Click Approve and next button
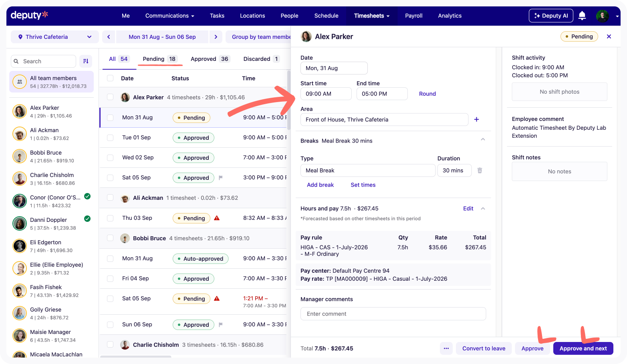The image size is (627, 364). (583, 348)
